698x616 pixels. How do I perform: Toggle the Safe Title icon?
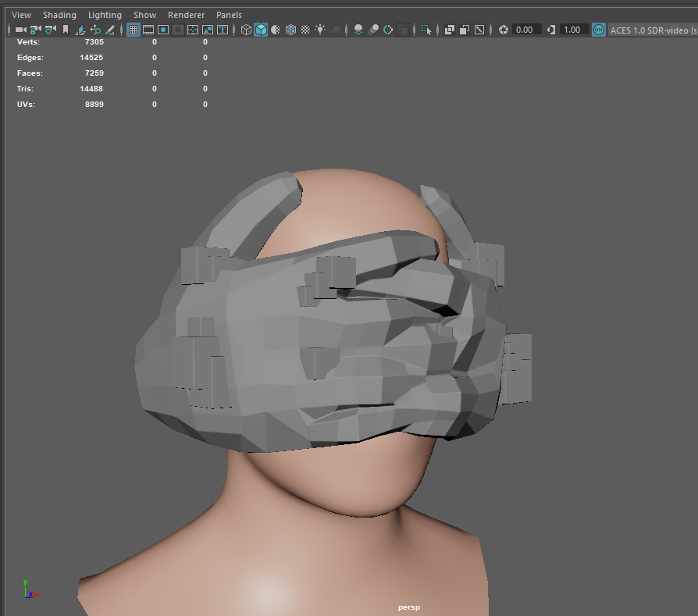(223, 30)
